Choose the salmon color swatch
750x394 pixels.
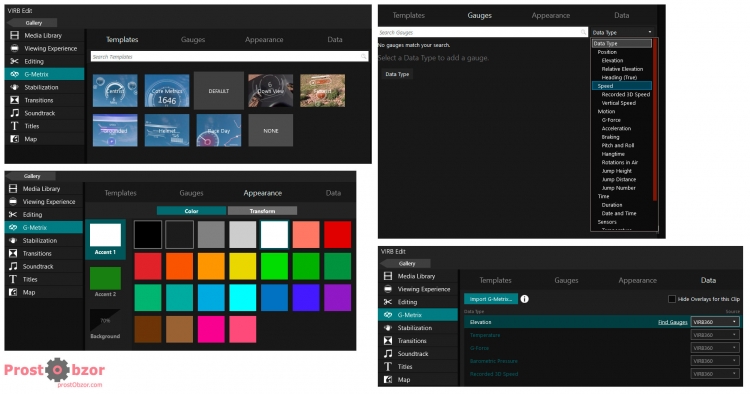306,234
